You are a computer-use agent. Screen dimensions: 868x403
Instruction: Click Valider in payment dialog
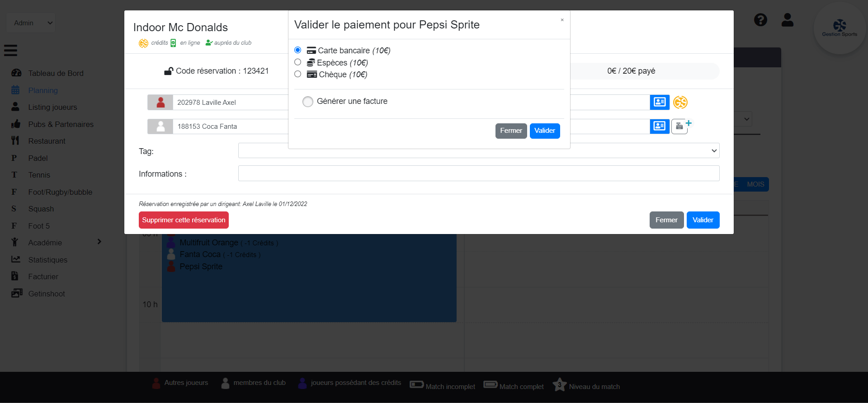coord(545,131)
